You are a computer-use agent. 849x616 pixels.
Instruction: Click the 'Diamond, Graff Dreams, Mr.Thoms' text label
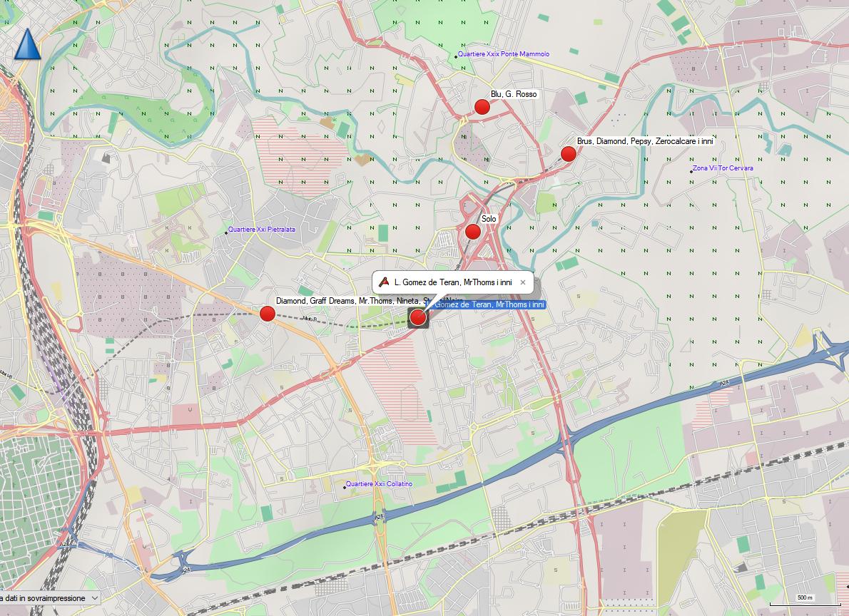pyautogui.click(x=335, y=301)
